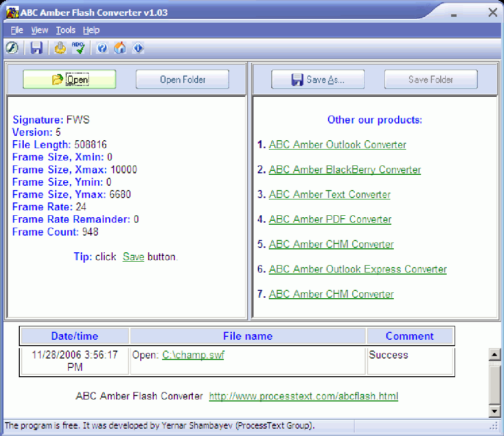504x436 pixels.
Task: Click the Save As... button
Action: click(318, 79)
